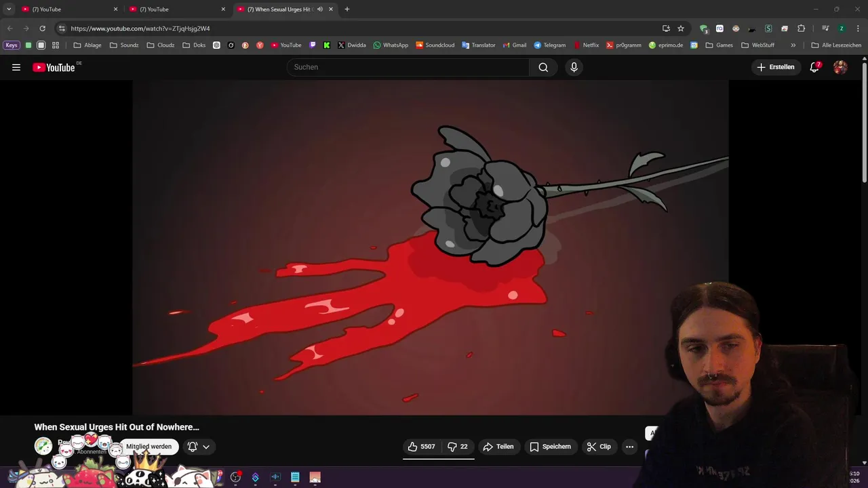Go back to the previous page
The height and width of the screenshot is (488, 868).
(x=9, y=28)
